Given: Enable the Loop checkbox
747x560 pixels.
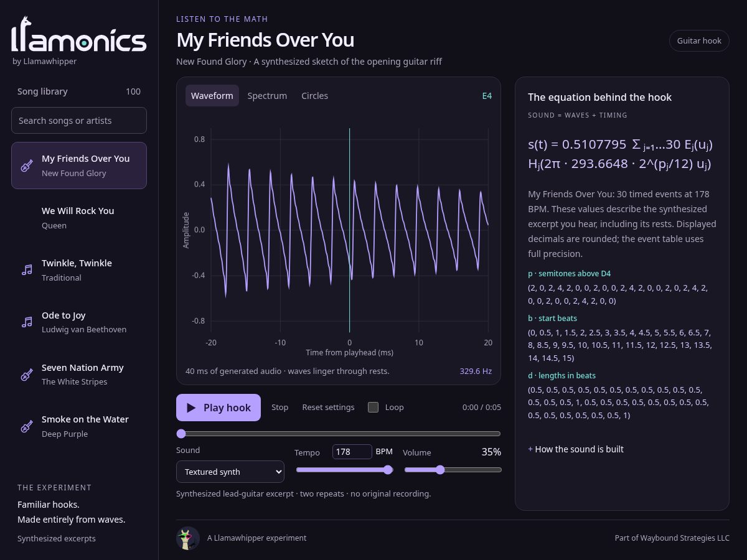Looking at the screenshot, I should point(374,408).
